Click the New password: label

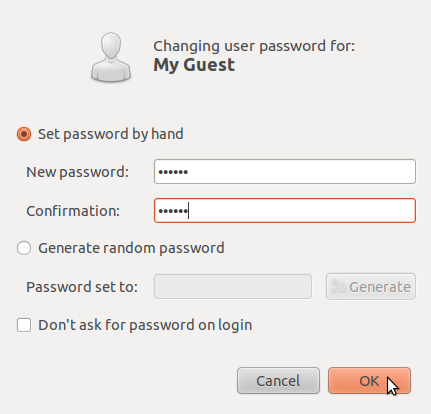tap(77, 172)
